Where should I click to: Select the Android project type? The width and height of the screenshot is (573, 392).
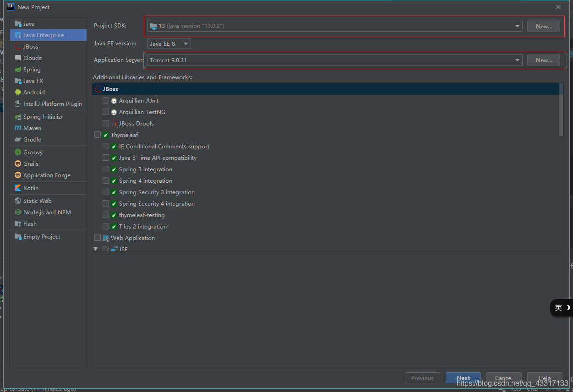[x=48, y=93]
